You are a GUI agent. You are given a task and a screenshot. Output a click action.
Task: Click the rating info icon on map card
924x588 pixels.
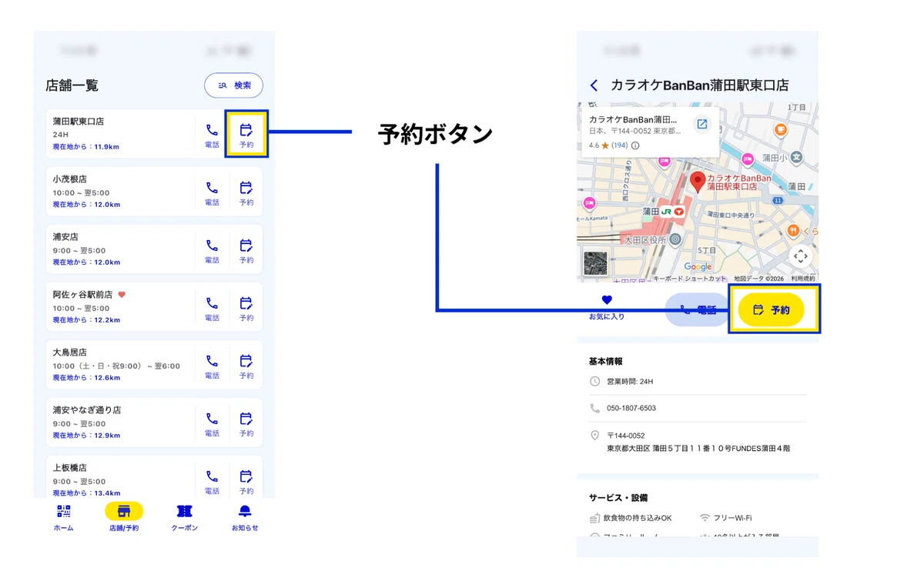click(635, 145)
